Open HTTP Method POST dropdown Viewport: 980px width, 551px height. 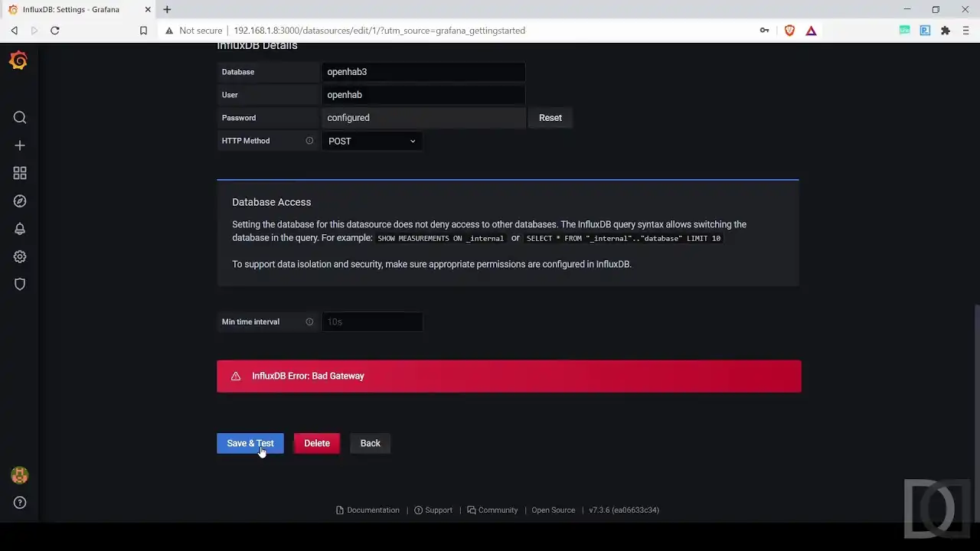pyautogui.click(x=372, y=141)
